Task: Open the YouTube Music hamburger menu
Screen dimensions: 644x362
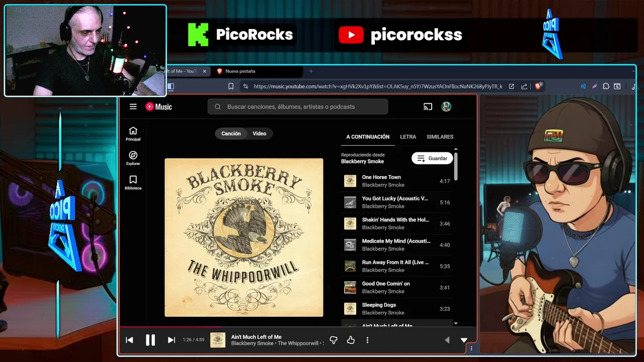Action: coord(133,107)
